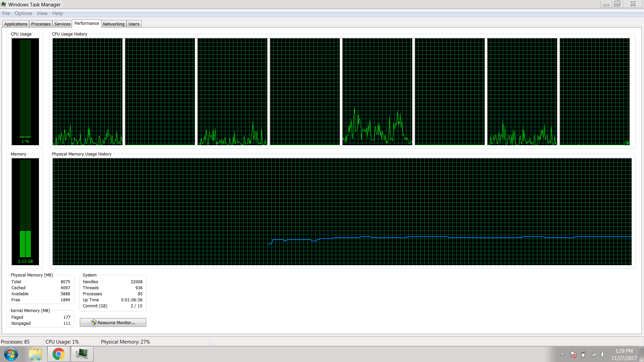The width and height of the screenshot is (644, 362).
Task: Switch to the Processes tab
Action: [x=41, y=24]
